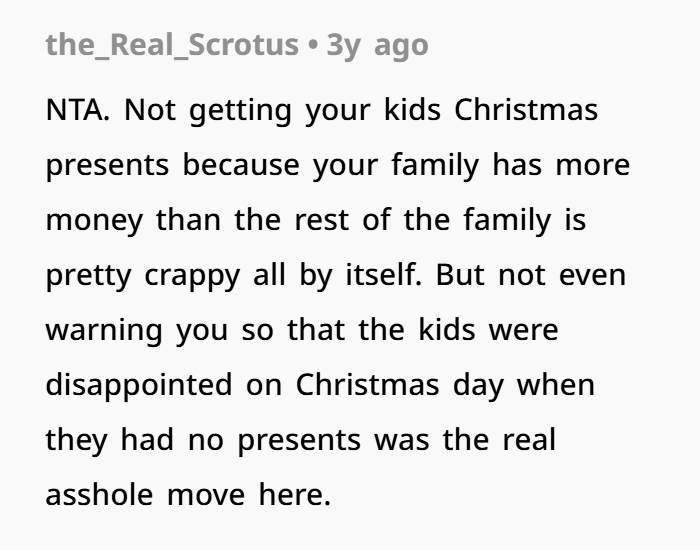Click the word "even" ending fourth line
This screenshot has height=550, width=700.
point(590,275)
